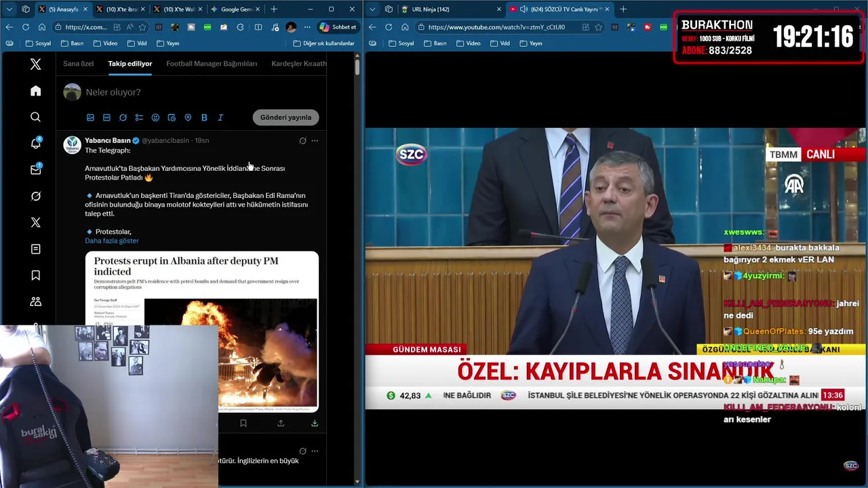Open the X Premium icon in the sidebar

[36, 222]
